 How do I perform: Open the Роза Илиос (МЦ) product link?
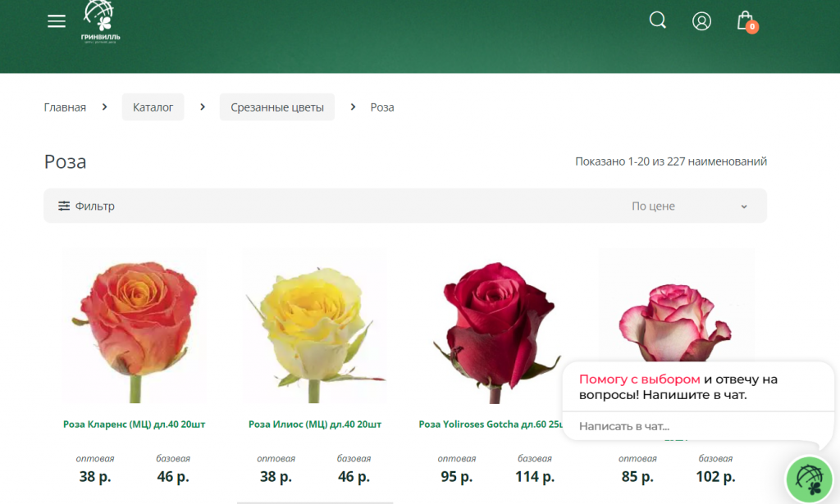[315, 425]
